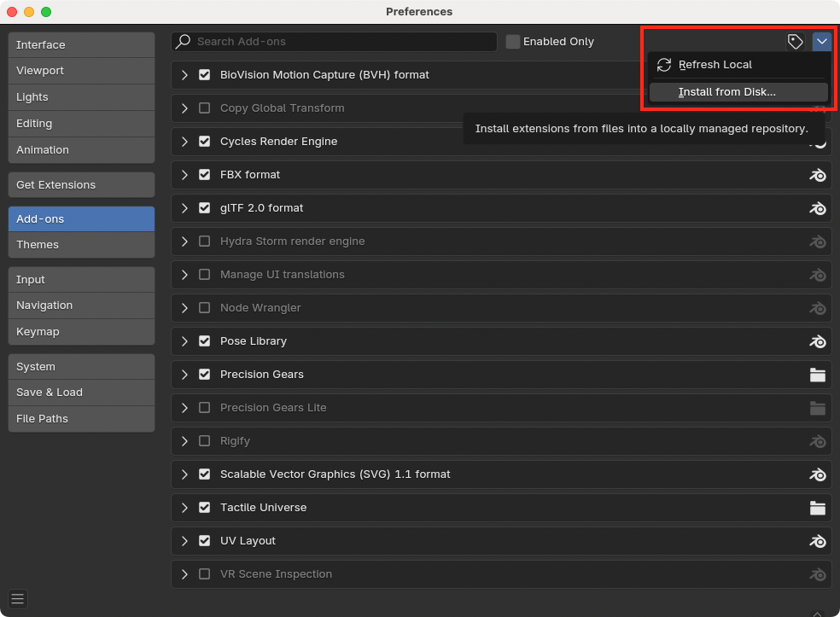The width and height of the screenshot is (840, 617).
Task: Click the globe icon beside glTF 2.0 format
Action: coord(818,208)
